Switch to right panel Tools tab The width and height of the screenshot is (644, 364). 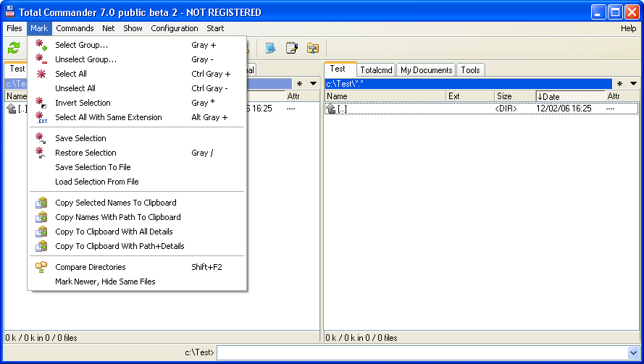click(470, 70)
